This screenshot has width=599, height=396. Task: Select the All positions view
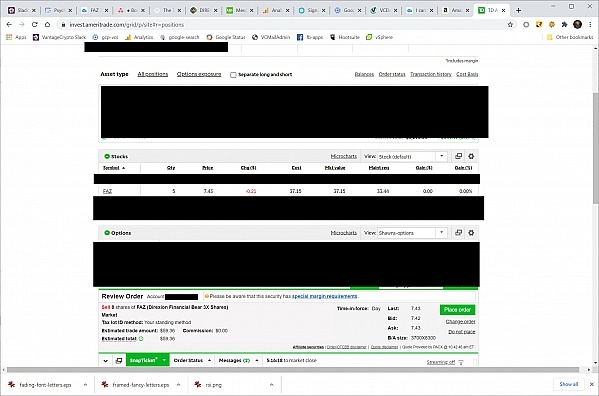pos(153,74)
